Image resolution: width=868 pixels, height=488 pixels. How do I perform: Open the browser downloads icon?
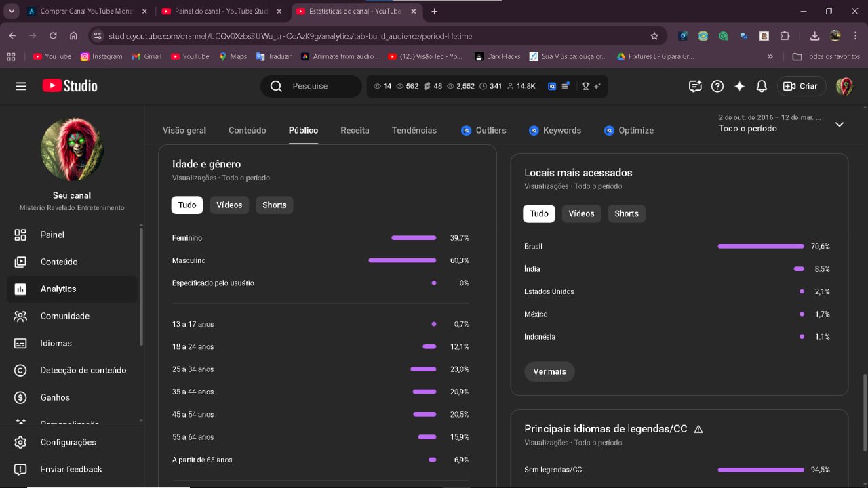814,36
